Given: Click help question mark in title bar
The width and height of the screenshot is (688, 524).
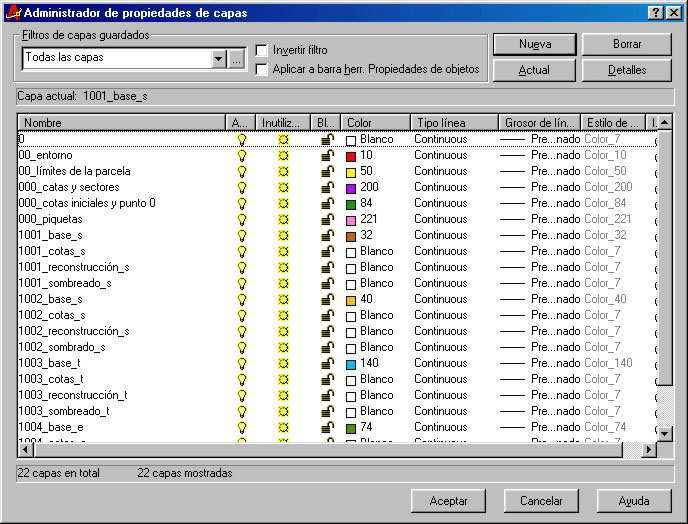Looking at the screenshot, I should click(x=655, y=12).
